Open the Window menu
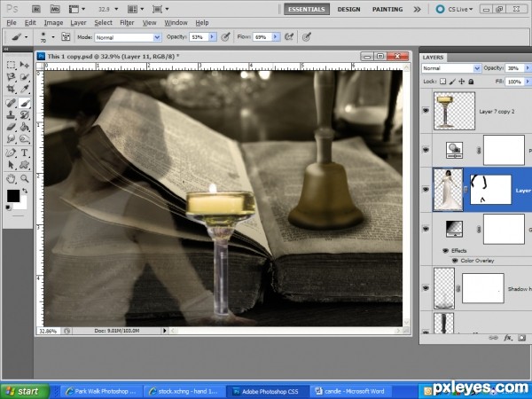The image size is (532, 399). pyautogui.click(x=176, y=23)
